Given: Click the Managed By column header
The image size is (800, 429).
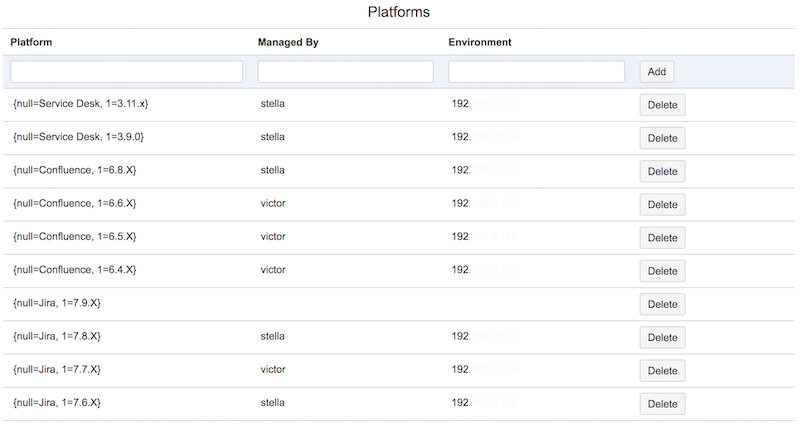Looking at the screenshot, I should point(288,42).
